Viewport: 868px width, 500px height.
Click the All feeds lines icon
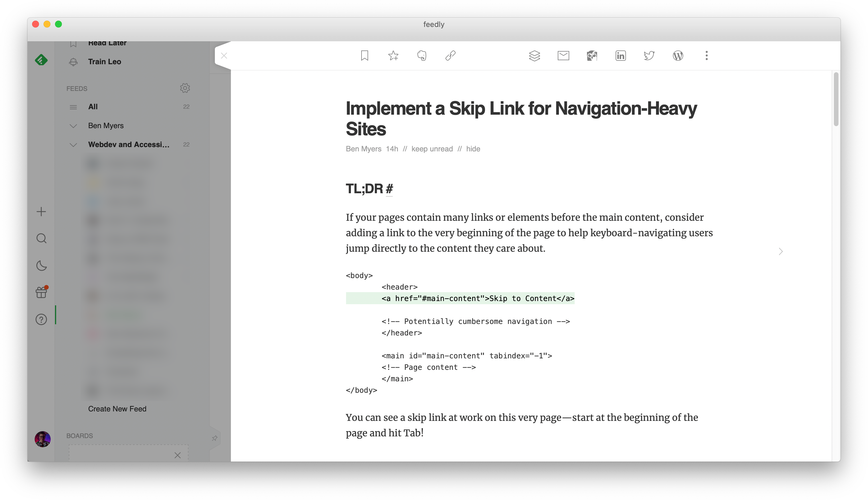(x=73, y=107)
